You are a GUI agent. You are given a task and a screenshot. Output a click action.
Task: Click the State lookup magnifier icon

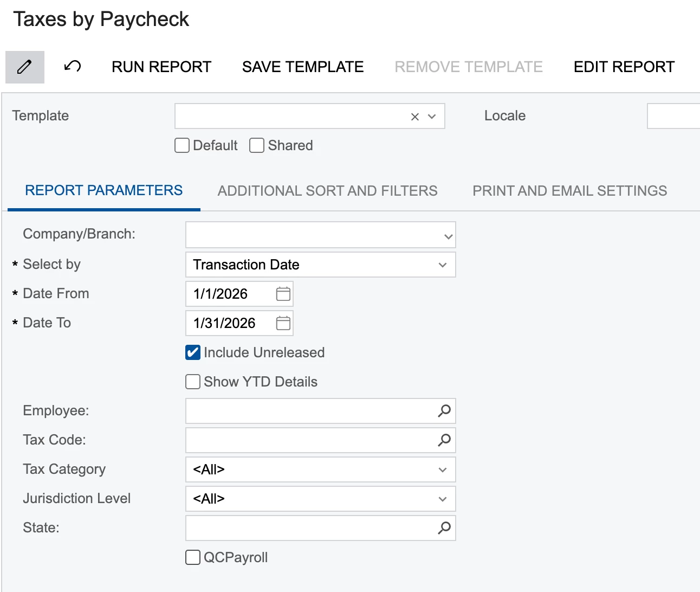pos(444,528)
